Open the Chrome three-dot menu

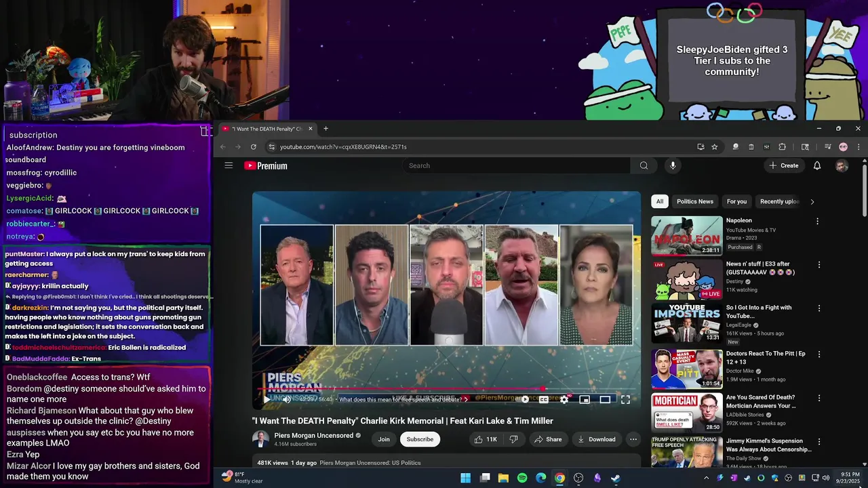click(x=858, y=146)
